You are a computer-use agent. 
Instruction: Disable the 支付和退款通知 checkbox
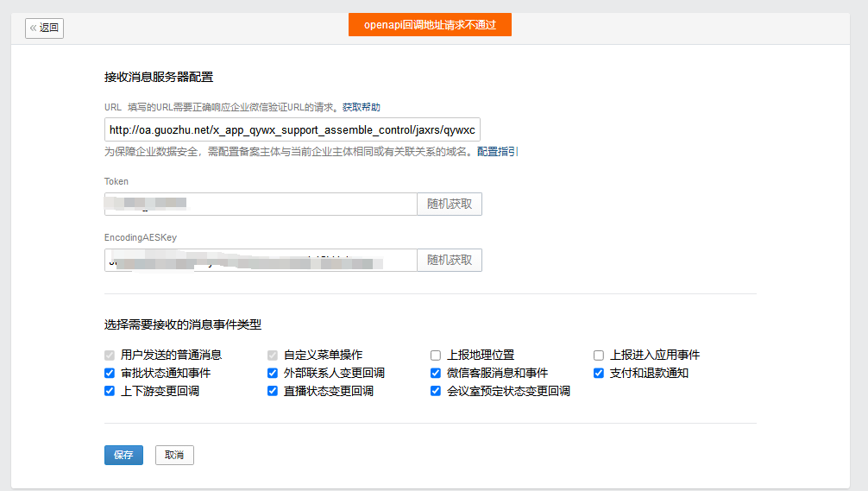click(x=599, y=373)
